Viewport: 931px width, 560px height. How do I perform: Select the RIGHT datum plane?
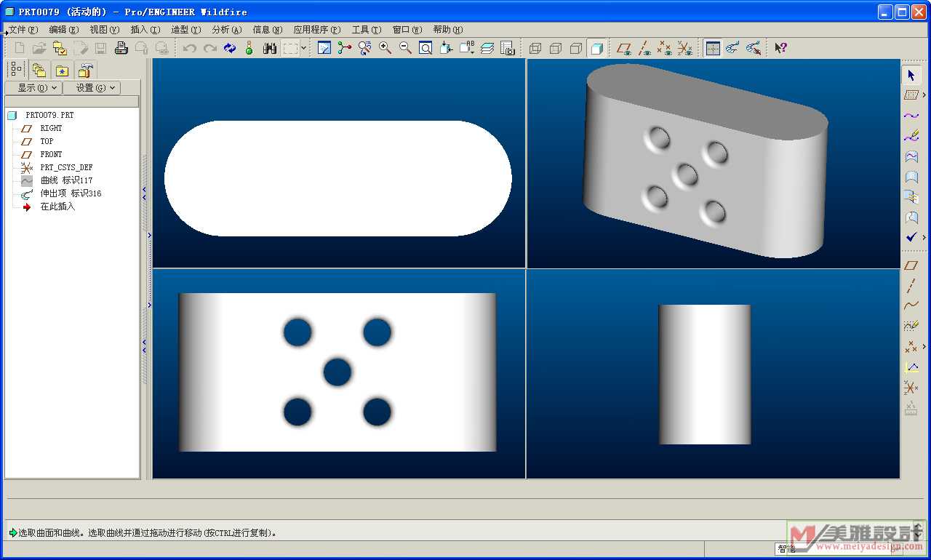pyautogui.click(x=51, y=128)
